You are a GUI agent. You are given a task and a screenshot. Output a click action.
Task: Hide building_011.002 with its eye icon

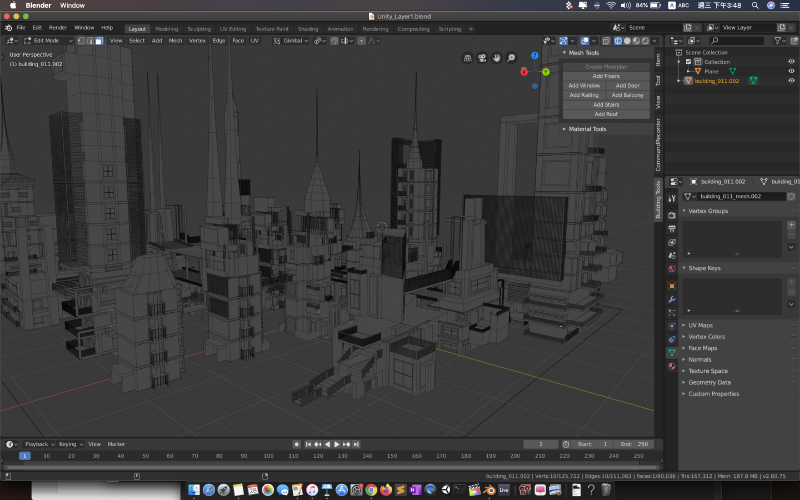[x=791, y=81]
